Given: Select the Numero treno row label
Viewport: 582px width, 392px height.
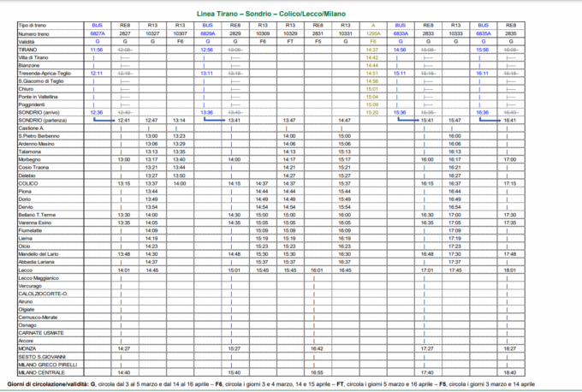Looking at the screenshot, I should coord(35,34).
